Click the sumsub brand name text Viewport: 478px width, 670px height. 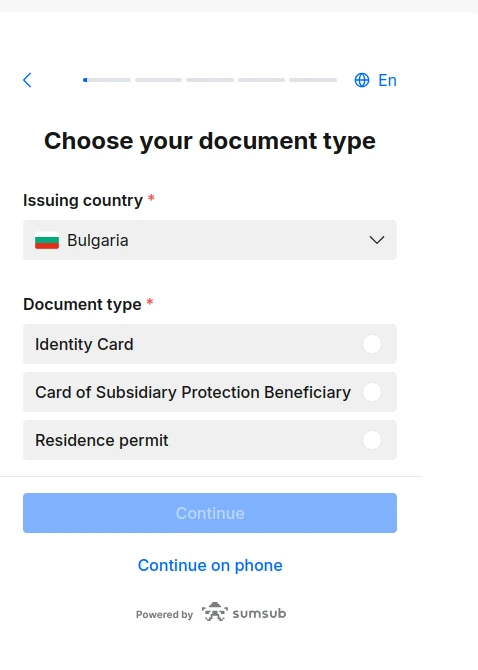[259, 613]
